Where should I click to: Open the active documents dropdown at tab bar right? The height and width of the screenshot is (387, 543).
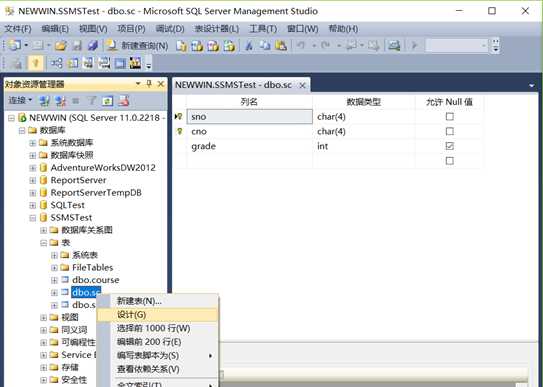532,85
